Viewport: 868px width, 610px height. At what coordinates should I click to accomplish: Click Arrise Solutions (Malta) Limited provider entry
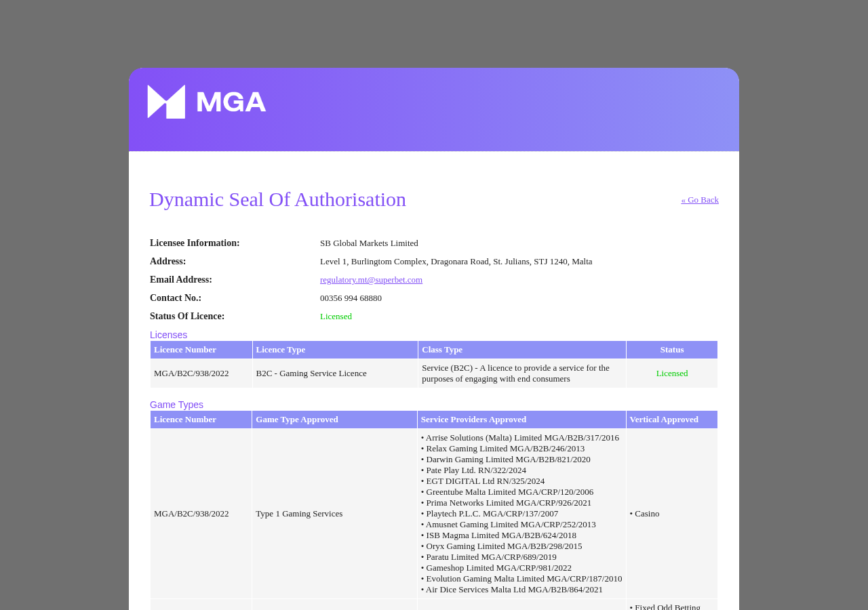520,438
